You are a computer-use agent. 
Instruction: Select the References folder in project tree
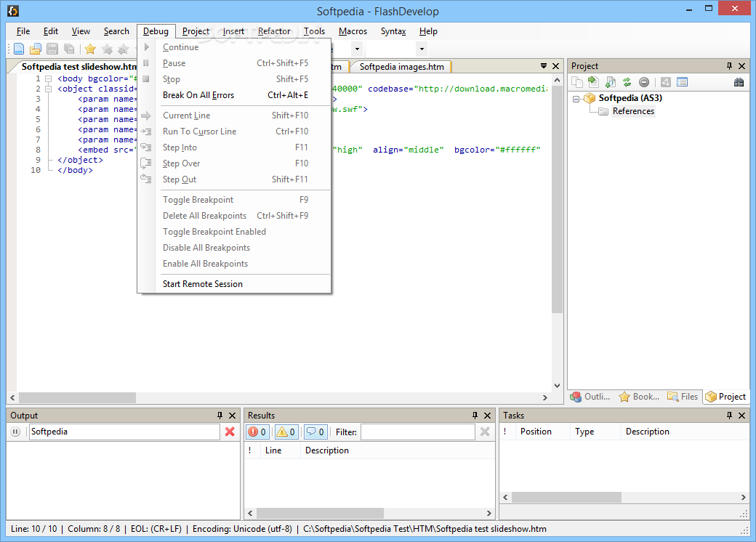click(x=633, y=111)
